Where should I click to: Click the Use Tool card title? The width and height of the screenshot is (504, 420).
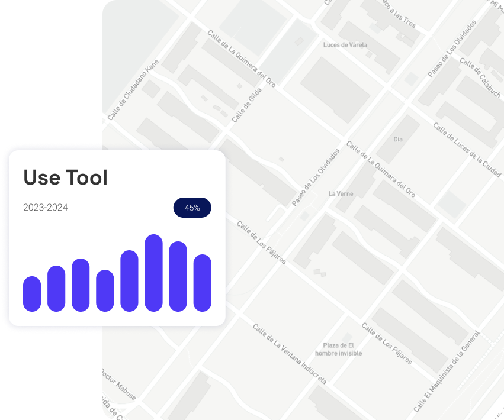65,177
